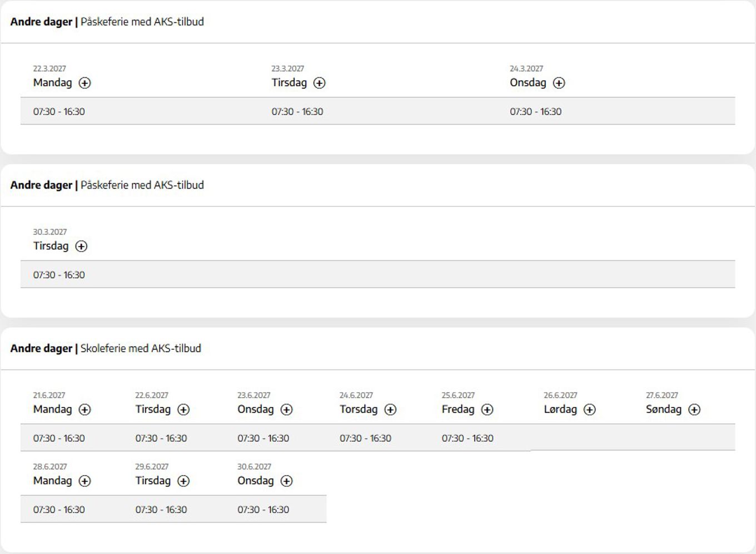
Task: Click plus icon for Tirsdag 29.6.2027
Action: (x=183, y=481)
